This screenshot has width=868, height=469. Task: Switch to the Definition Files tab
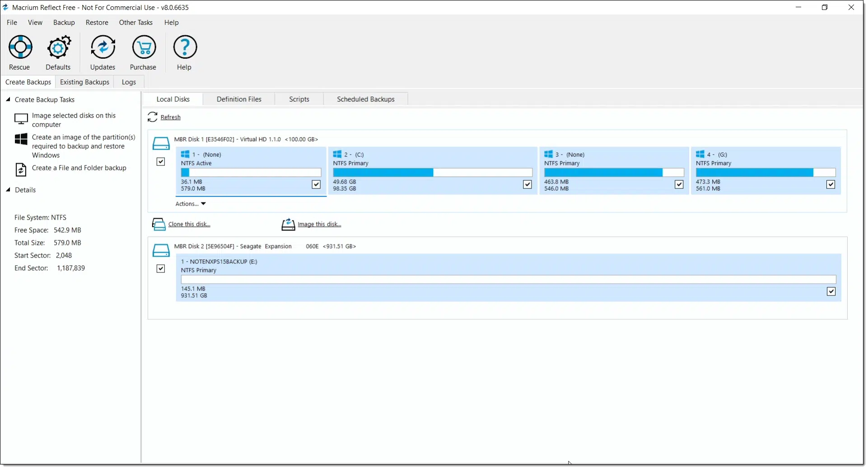[239, 99]
